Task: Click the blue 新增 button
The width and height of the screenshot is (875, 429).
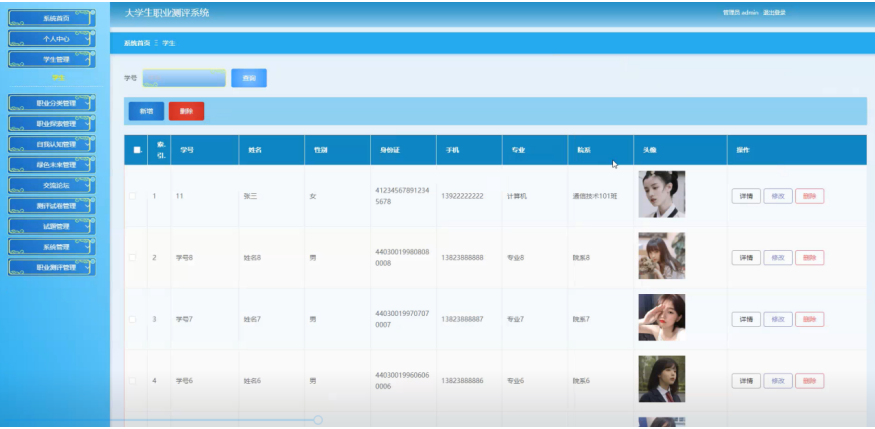Action: click(146, 111)
